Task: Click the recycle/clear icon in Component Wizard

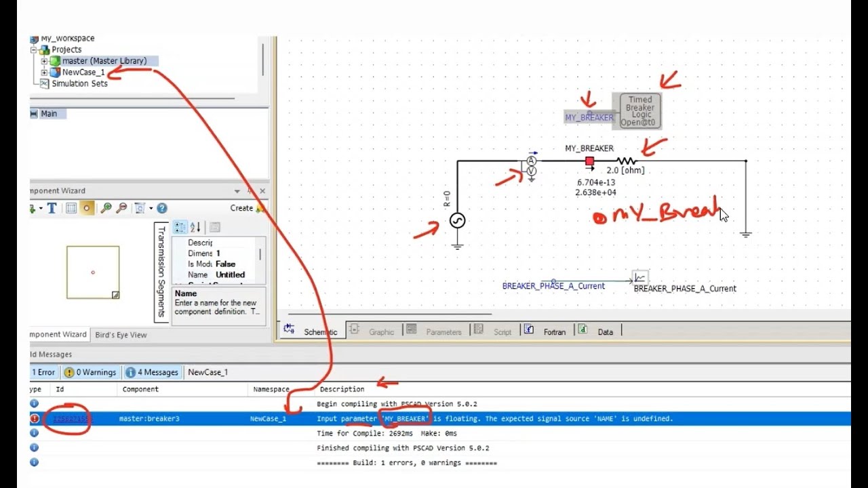Action: point(140,208)
